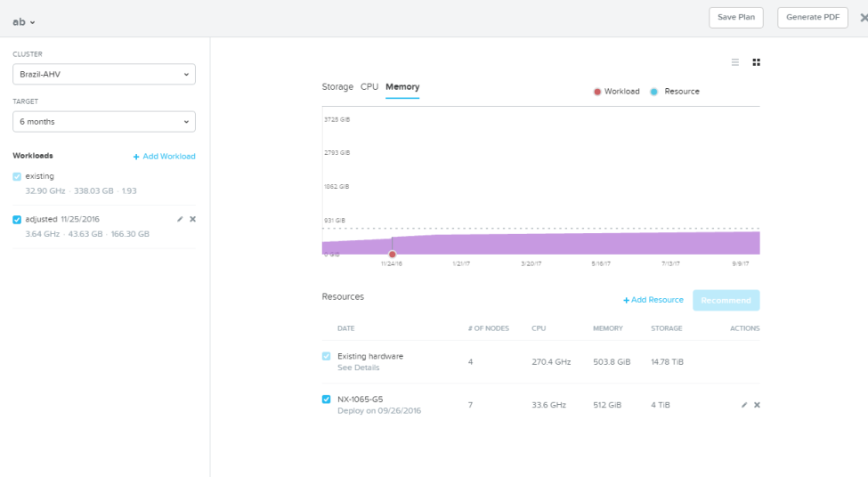Edit the NX-1065-G5 resource
This screenshot has width=868, height=477.
tap(744, 405)
